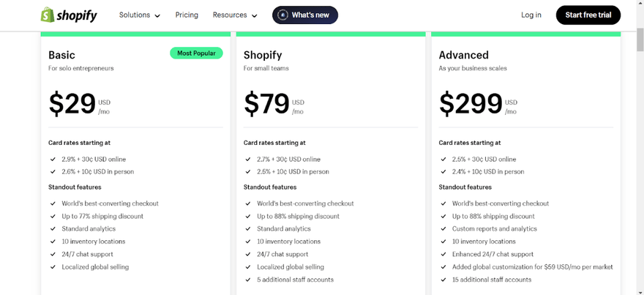Click Log in link
The image size is (644, 295).
pos(531,15)
